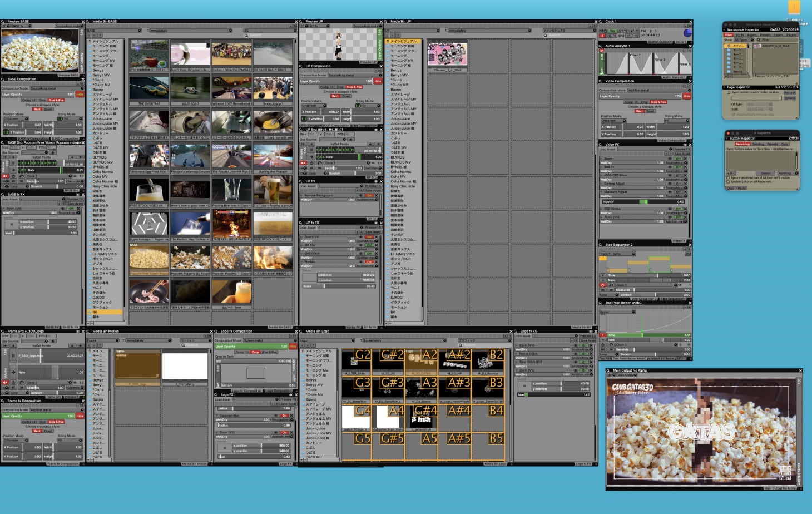Add a folder with plus in Workspace Inspector
The height and width of the screenshot is (514, 812).
726,76
